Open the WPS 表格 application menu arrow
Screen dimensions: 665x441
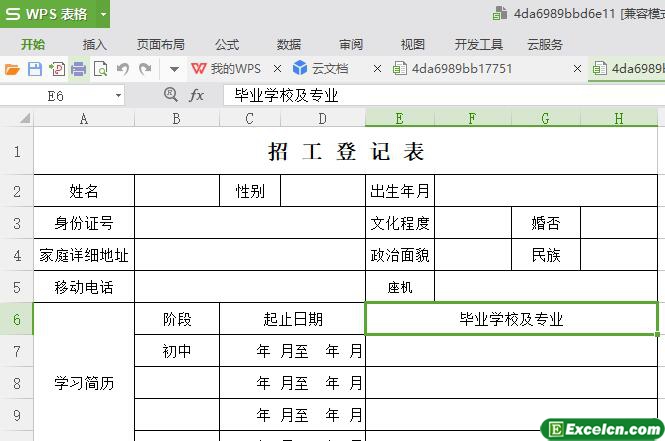pos(103,14)
